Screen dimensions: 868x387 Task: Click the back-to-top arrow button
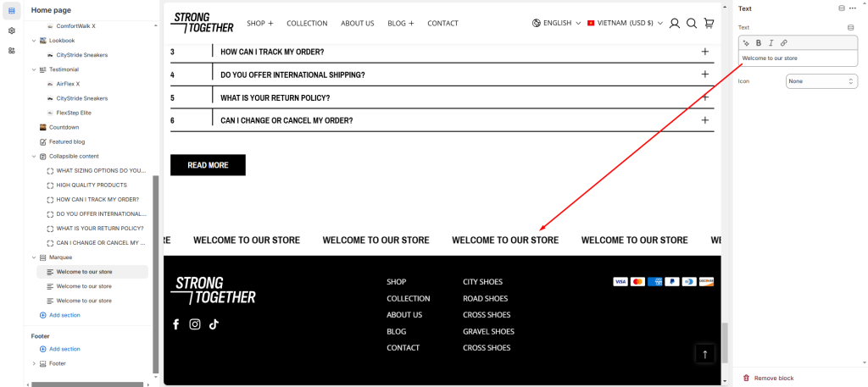pos(704,354)
